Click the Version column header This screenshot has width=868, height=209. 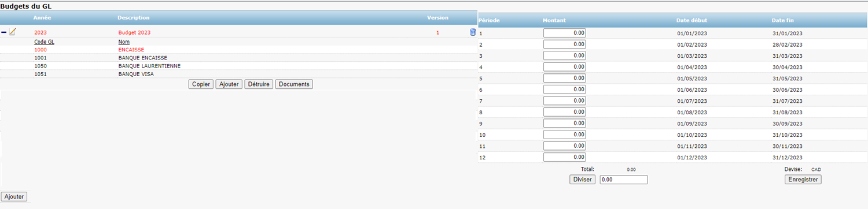(x=437, y=18)
